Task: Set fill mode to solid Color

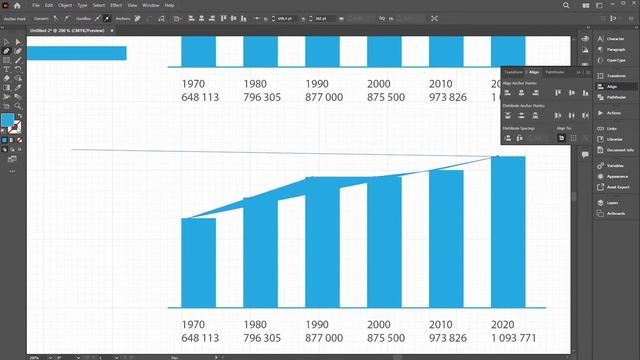Action: coord(4,140)
